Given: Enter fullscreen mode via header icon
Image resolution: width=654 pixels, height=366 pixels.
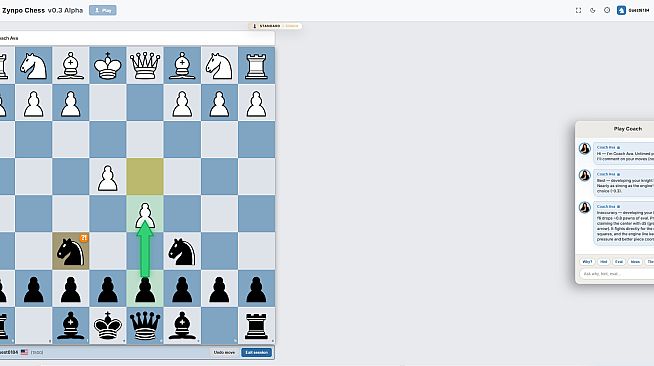Looking at the screenshot, I should (579, 10).
